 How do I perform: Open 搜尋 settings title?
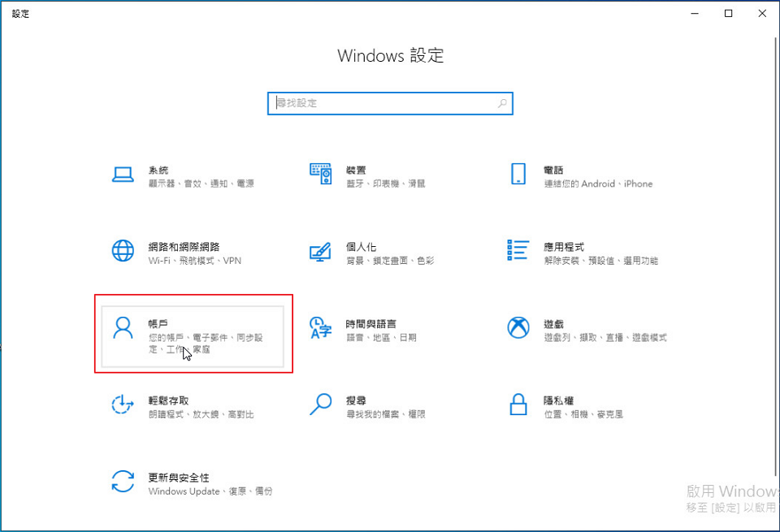(x=356, y=400)
